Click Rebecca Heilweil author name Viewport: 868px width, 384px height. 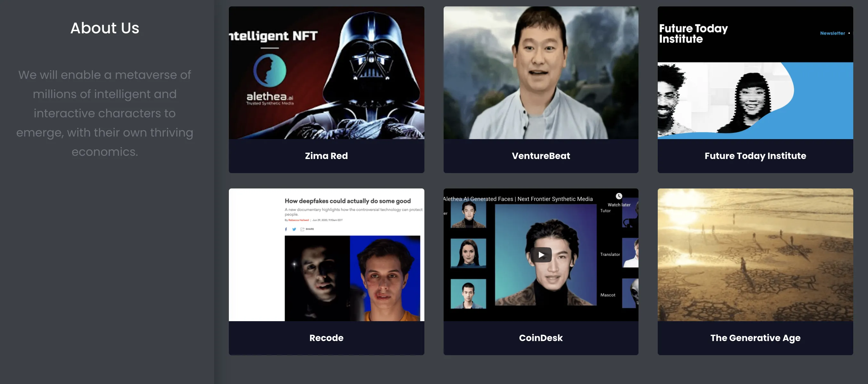[x=298, y=220]
